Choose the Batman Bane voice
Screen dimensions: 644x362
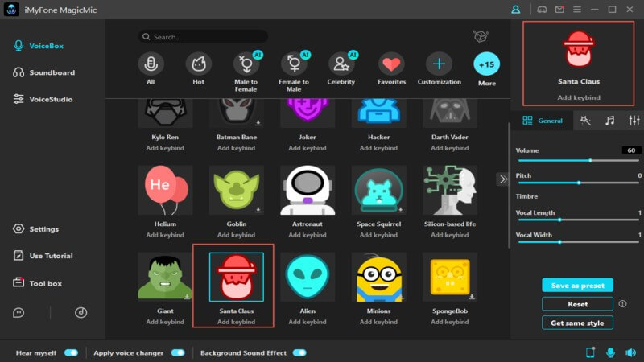(237, 113)
